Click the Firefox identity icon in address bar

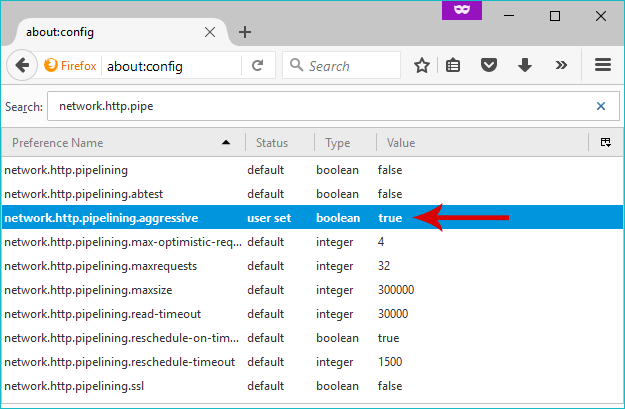click(x=51, y=65)
